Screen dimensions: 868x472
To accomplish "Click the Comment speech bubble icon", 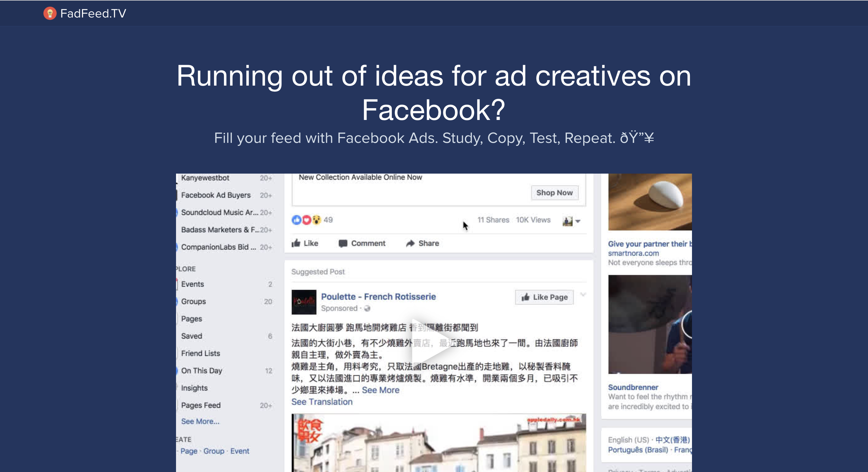I will (343, 243).
